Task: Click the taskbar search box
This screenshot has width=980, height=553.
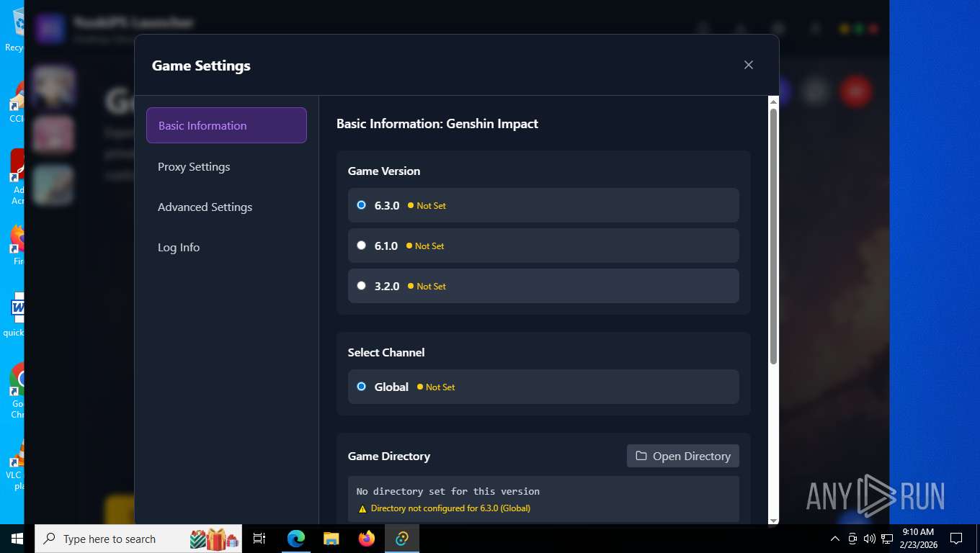Action: coord(138,539)
